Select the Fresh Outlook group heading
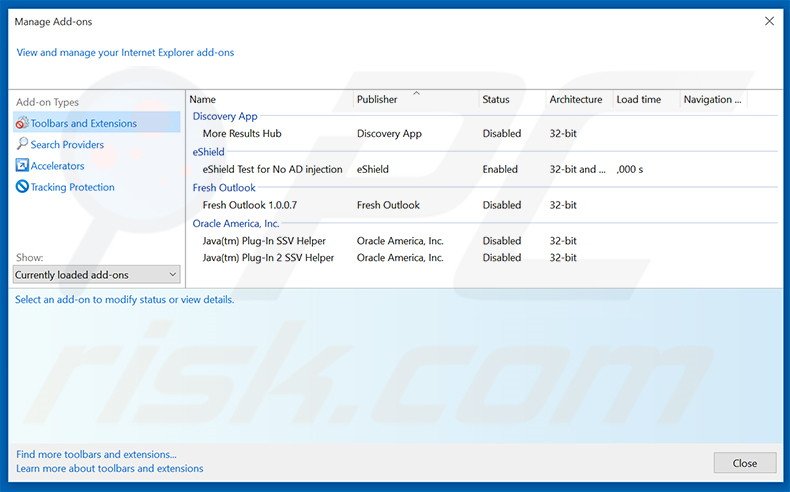 click(224, 187)
